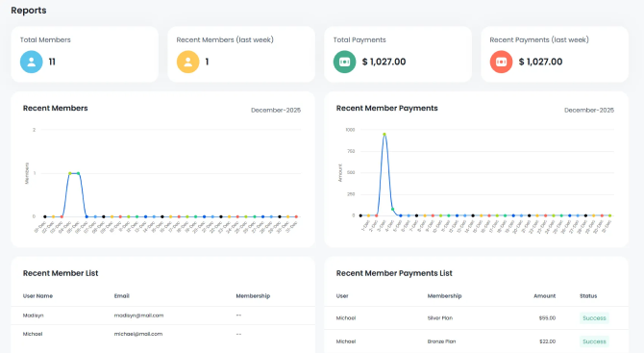The height and width of the screenshot is (353, 644).
Task: Click the Recent Member Payments chart title
Action: pos(387,108)
